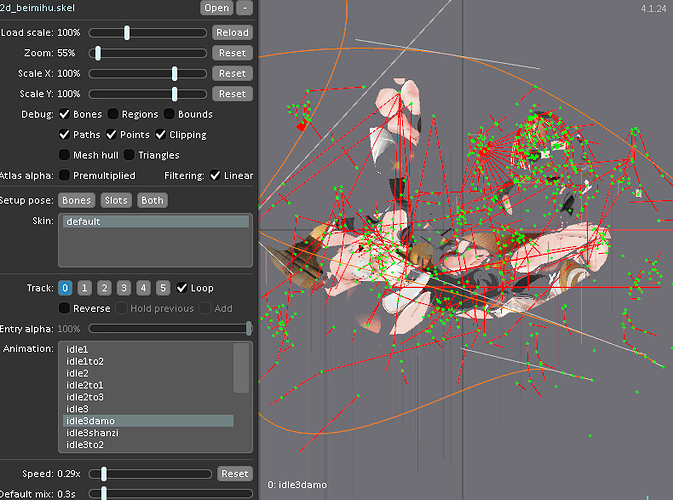Reset the animation Speed
Viewport: 673px width, 500px height.
234,474
